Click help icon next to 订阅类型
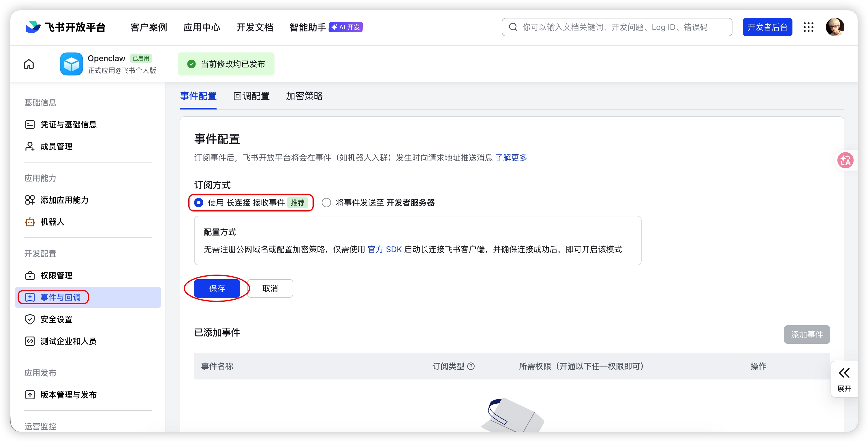Screen dimensions: 868x442 [x=471, y=366]
